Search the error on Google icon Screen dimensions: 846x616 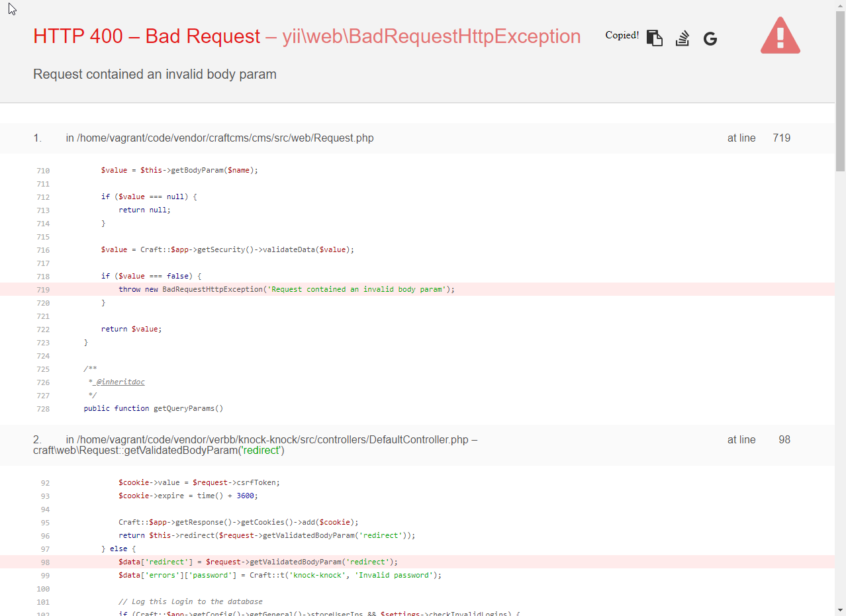coord(710,39)
